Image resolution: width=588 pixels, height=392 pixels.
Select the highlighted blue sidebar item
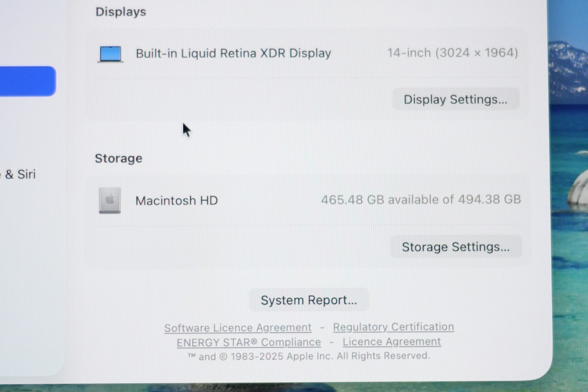27,81
